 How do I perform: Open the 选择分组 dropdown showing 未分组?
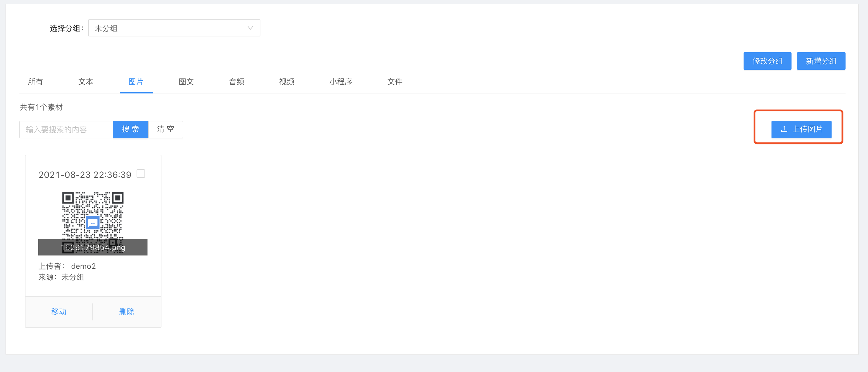click(x=174, y=28)
